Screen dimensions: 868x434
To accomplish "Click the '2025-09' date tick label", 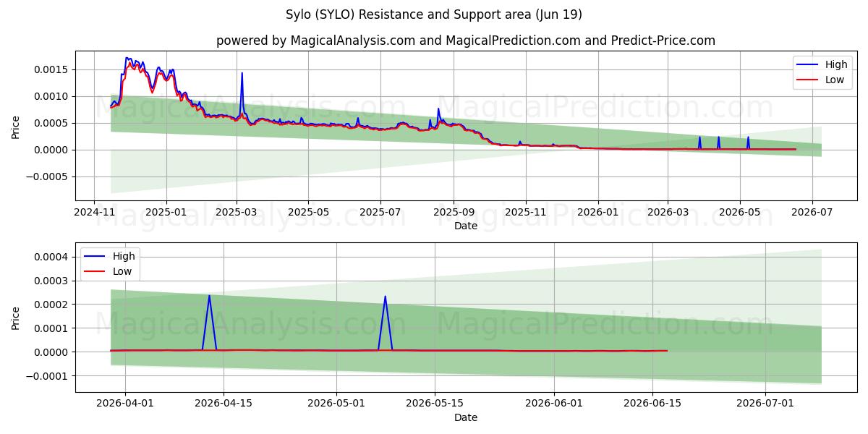I will (x=454, y=213).
